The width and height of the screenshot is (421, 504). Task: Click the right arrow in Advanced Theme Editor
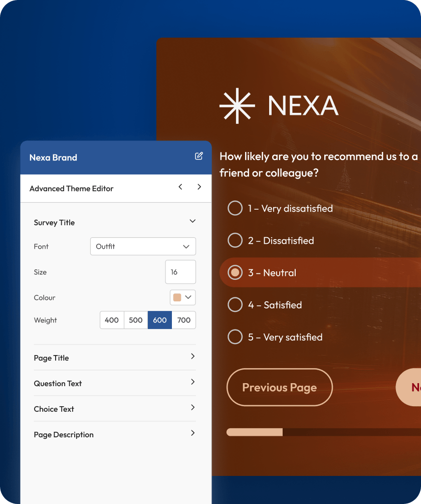(x=199, y=187)
